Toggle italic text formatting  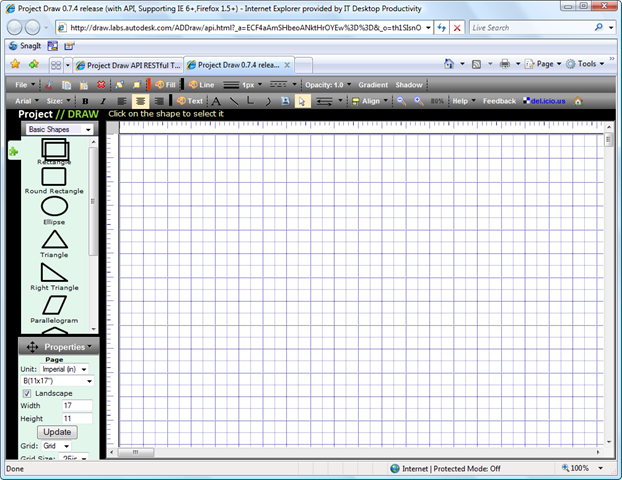(101, 101)
